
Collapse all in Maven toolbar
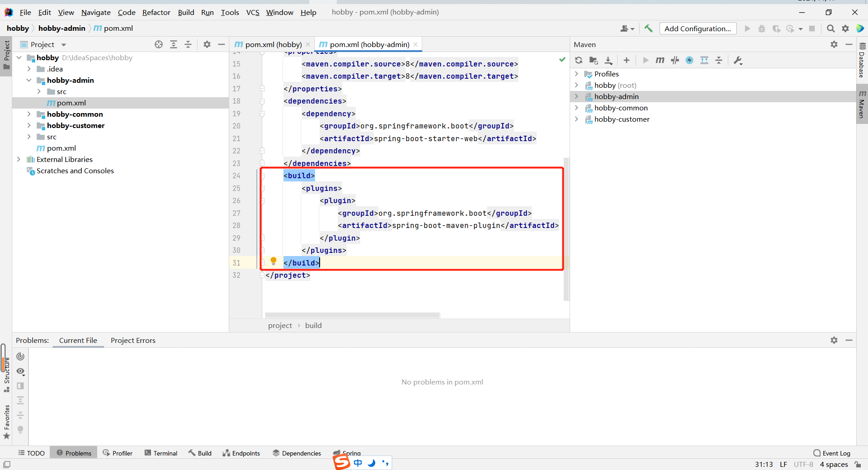[719, 60]
